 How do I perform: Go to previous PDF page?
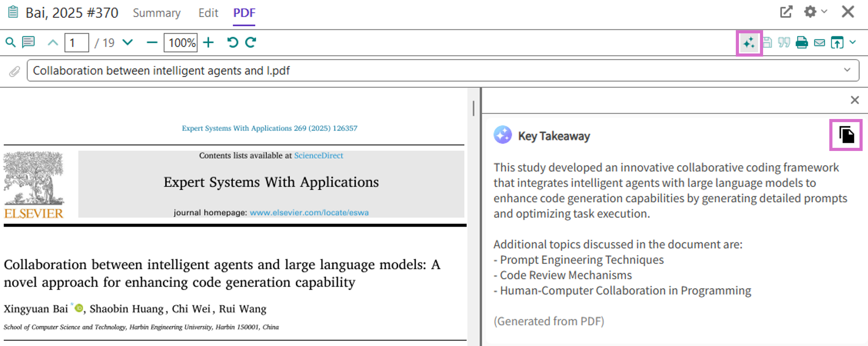tap(53, 43)
